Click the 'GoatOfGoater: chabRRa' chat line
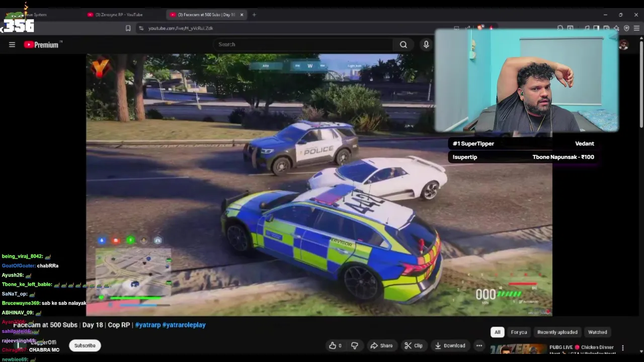This screenshot has width=644, height=362. point(30,265)
